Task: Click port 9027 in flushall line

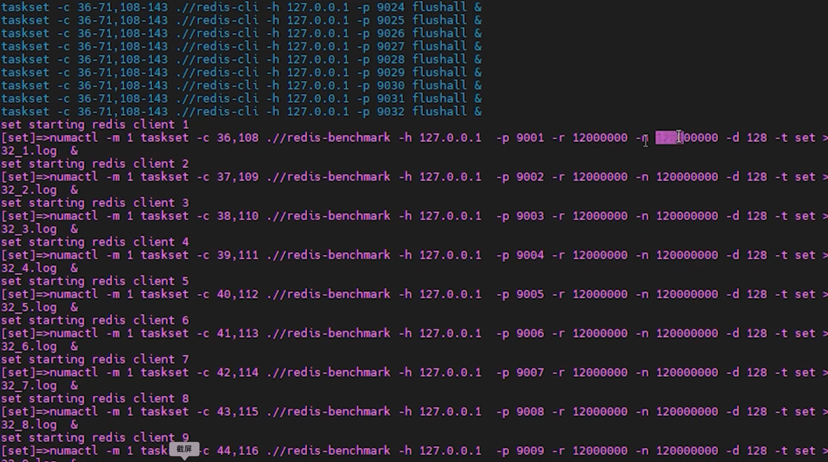Action: (391, 46)
